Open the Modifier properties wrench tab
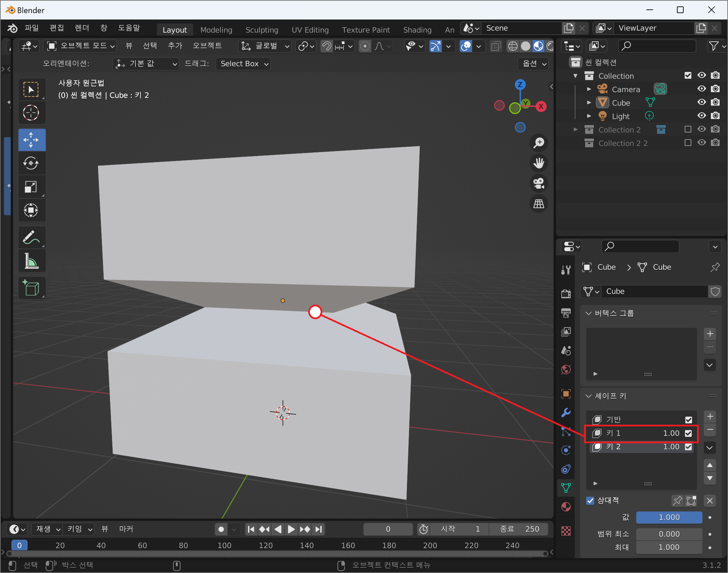 click(566, 413)
